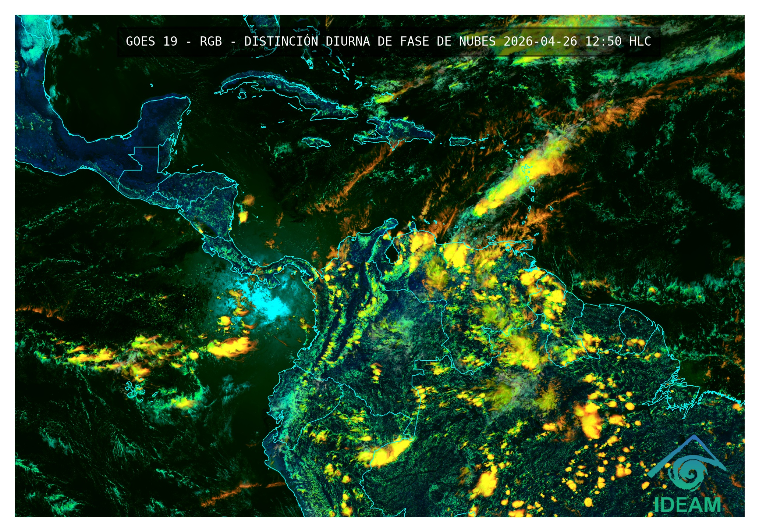Click the 'GOES 19' text in the title
759x532 pixels.
pyautogui.click(x=151, y=41)
